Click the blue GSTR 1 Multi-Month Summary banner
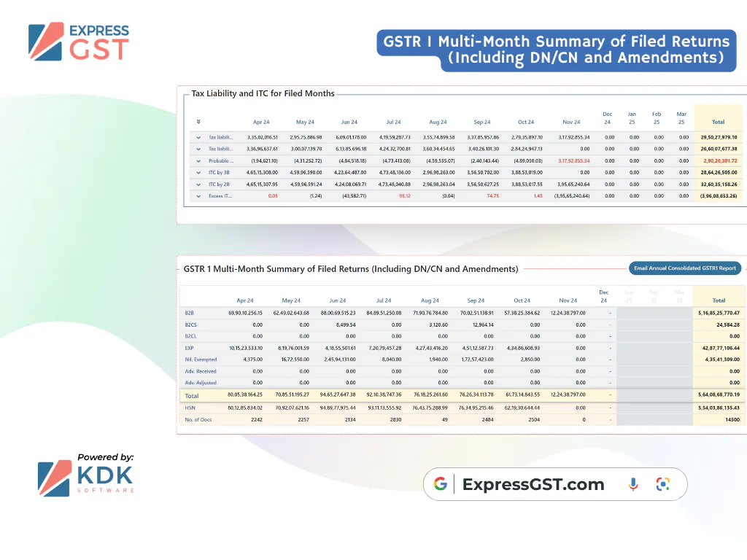747x560 pixels. tap(557, 50)
